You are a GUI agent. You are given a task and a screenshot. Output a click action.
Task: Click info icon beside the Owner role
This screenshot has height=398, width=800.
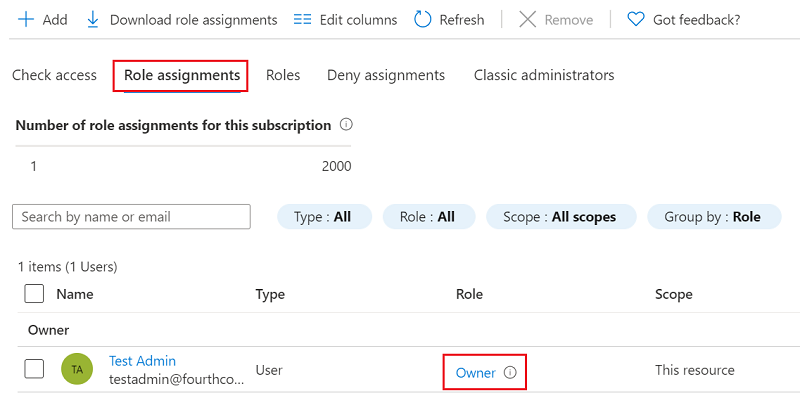point(510,373)
